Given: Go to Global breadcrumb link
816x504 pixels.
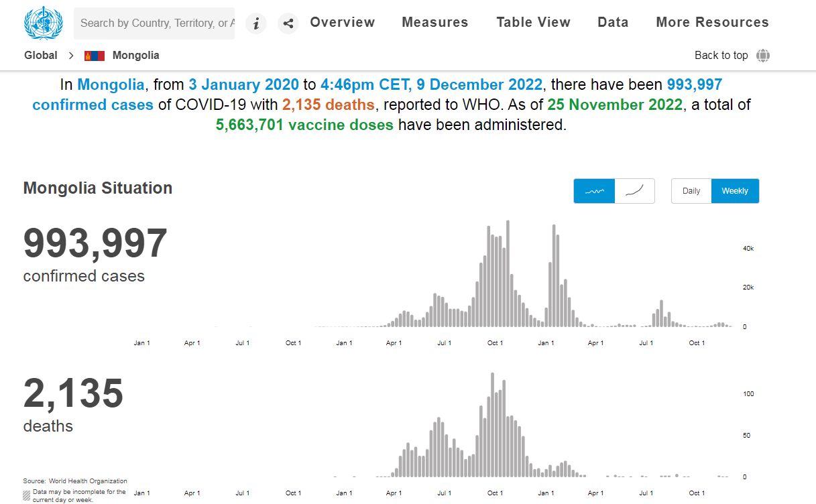Looking at the screenshot, I should coord(41,56).
